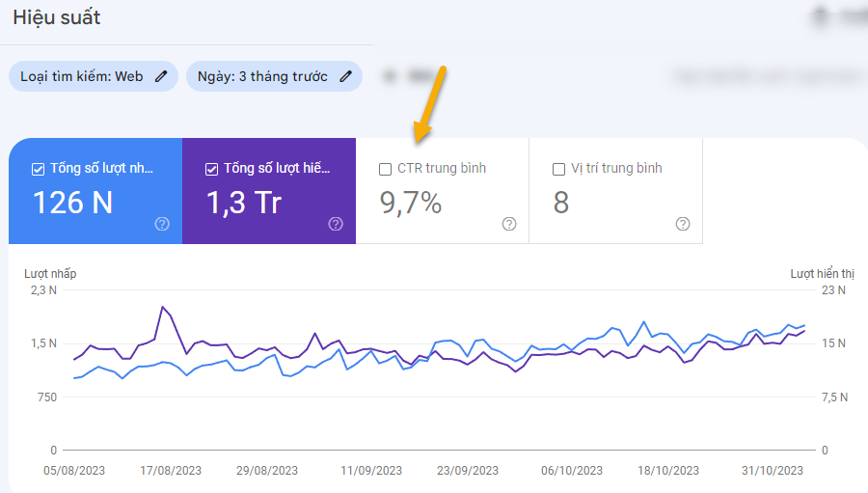Image resolution: width=868 pixels, height=493 pixels.
Task: Click the 9,7% average CTR value
Action: point(411,203)
